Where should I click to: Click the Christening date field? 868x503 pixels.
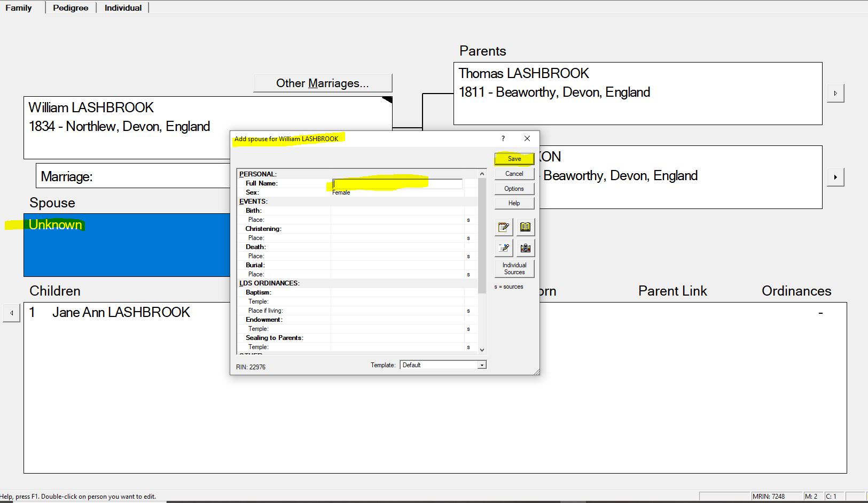click(x=397, y=229)
